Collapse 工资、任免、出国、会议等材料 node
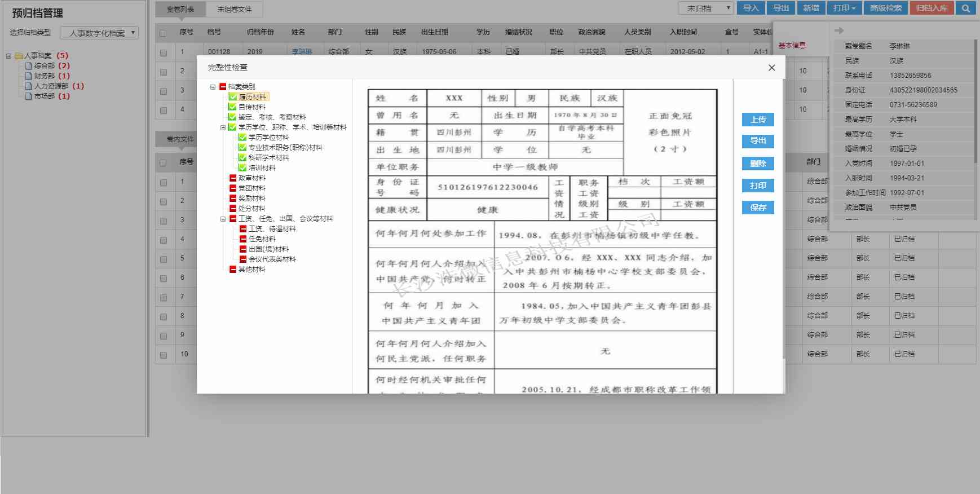This screenshot has width=980, height=494. pyautogui.click(x=223, y=219)
